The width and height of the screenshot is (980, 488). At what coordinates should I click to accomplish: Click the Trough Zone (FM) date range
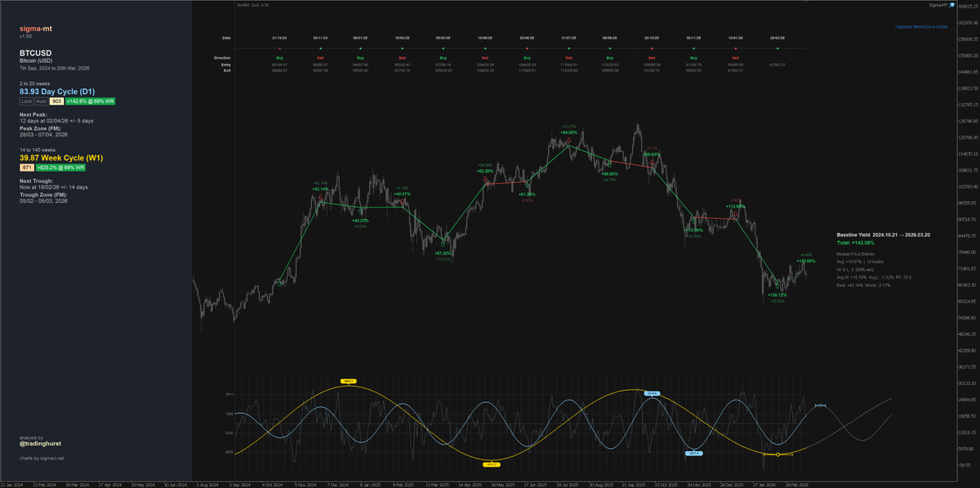click(43, 200)
